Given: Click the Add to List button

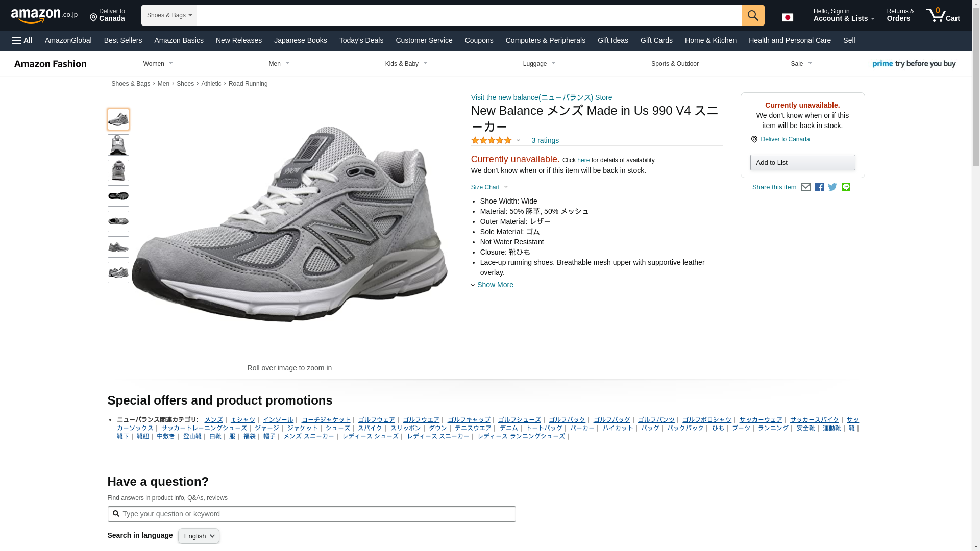Looking at the screenshot, I should coord(802,163).
